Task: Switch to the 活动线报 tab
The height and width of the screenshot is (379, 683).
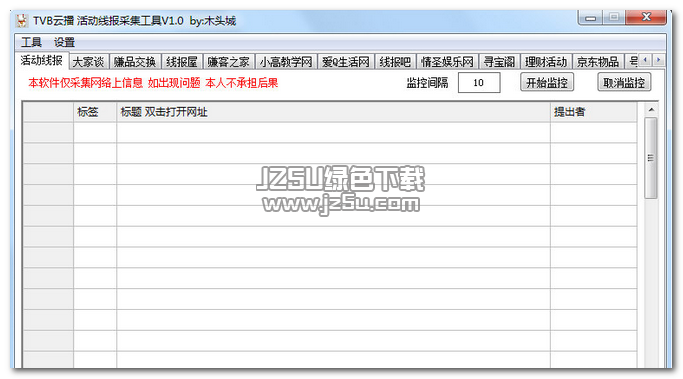Action: (x=41, y=61)
